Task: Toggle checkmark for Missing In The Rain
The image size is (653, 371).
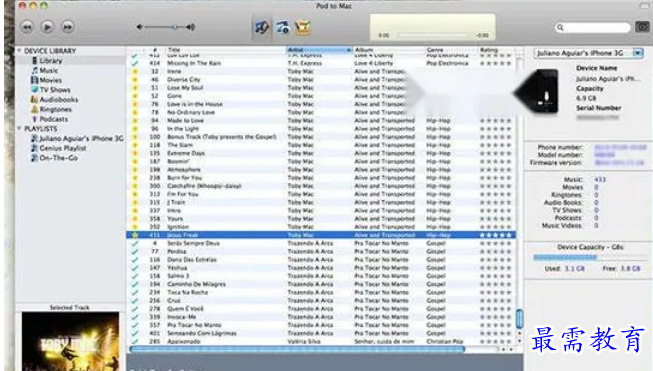Action: click(135, 63)
